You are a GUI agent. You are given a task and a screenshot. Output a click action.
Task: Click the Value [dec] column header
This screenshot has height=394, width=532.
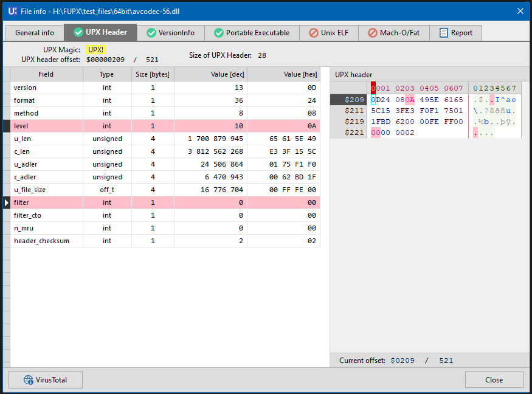(211, 74)
